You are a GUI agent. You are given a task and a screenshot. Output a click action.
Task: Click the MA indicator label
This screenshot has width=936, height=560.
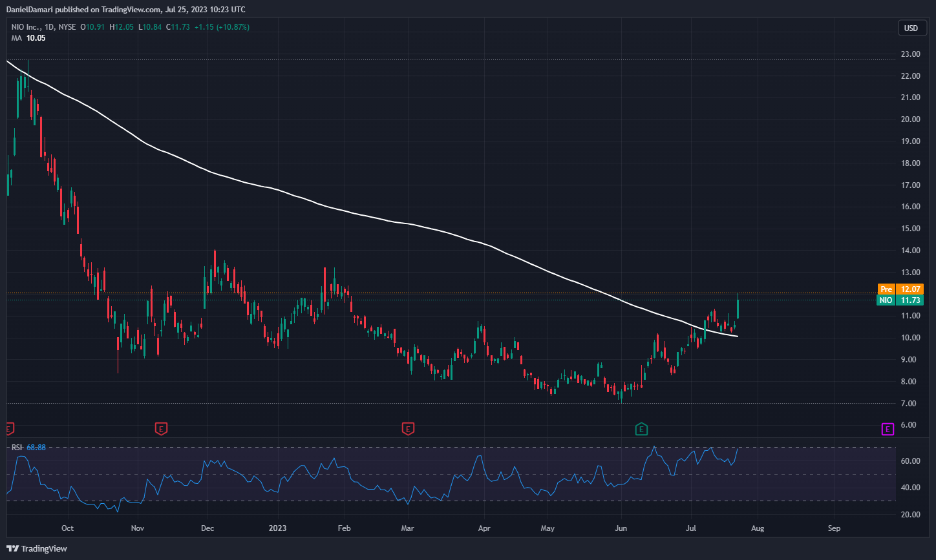(17, 38)
